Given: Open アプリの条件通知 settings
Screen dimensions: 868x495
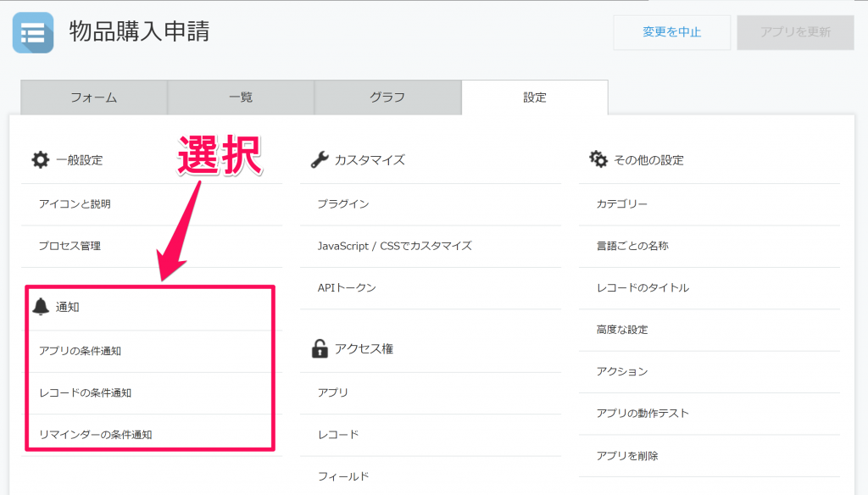Looking at the screenshot, I should [80, 351].
